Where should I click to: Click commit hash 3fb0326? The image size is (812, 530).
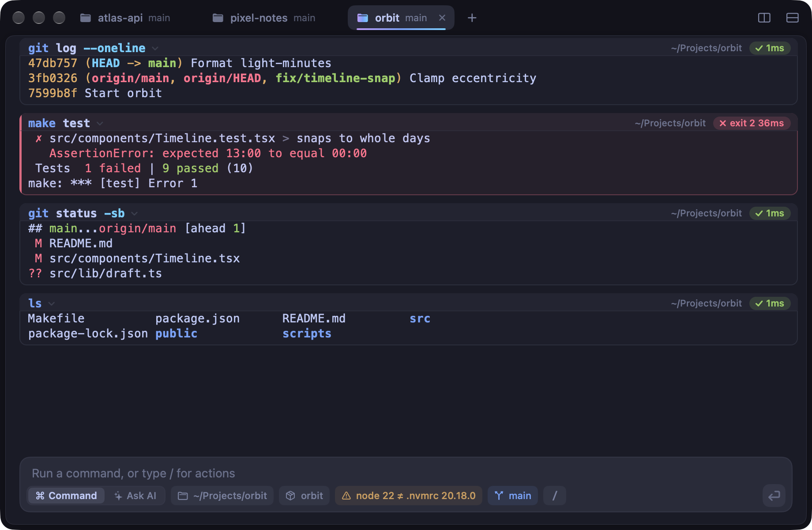tap(53, 78)
